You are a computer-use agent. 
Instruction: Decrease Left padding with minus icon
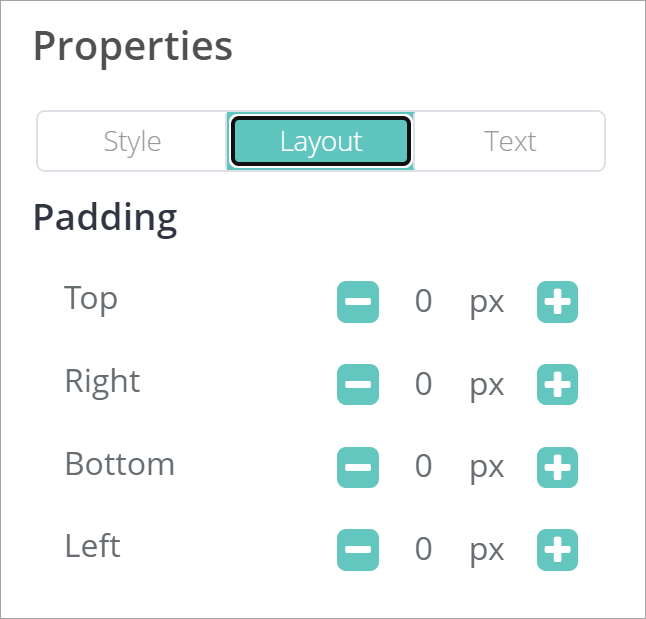pos(358,550)
